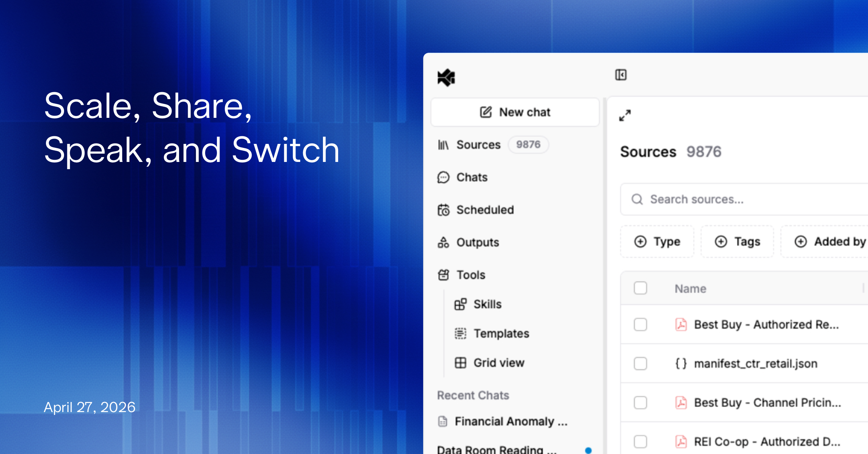Screen dimensions: 868x454
Task: Open the Type filter dropdown
Action: (657, 241)
